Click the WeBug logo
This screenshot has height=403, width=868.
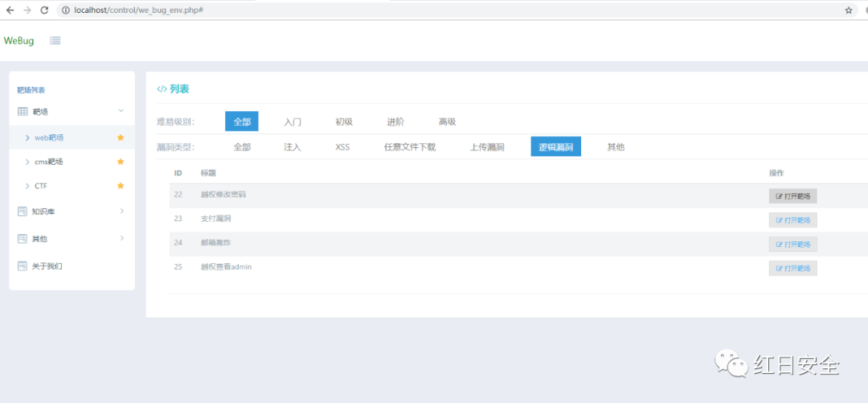pyautogui.click(x=19, y=40)
